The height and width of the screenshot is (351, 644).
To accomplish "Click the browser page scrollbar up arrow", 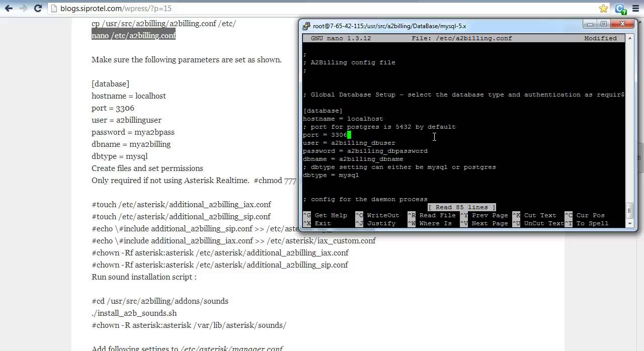I will [640, 22].
